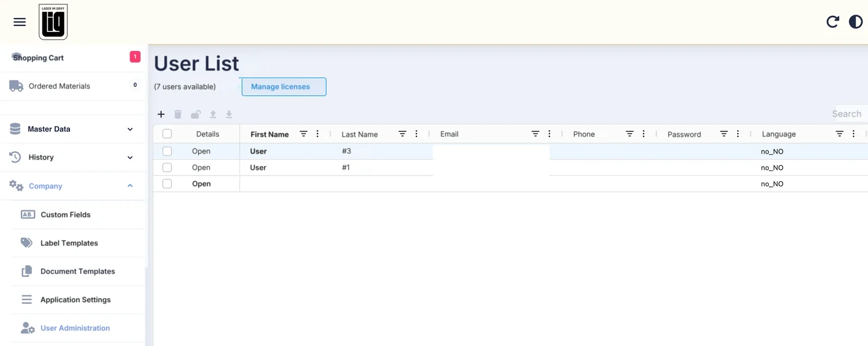Viewport: 868px width, 346px height.
Task: Open Ordered Materials truck icon
Action: 16,86
